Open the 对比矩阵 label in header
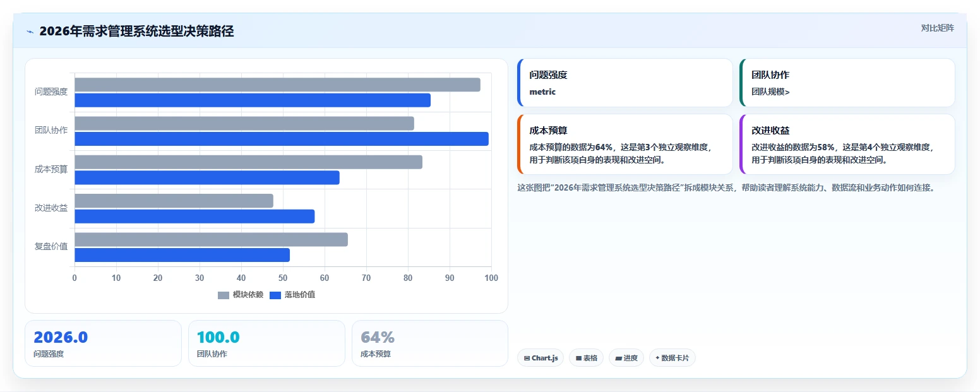The image size is (980, 392). click(x=938, y=28)
